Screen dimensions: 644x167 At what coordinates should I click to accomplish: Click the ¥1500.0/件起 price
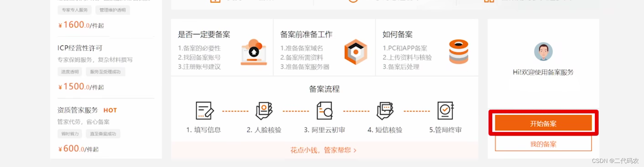(81, 87)
